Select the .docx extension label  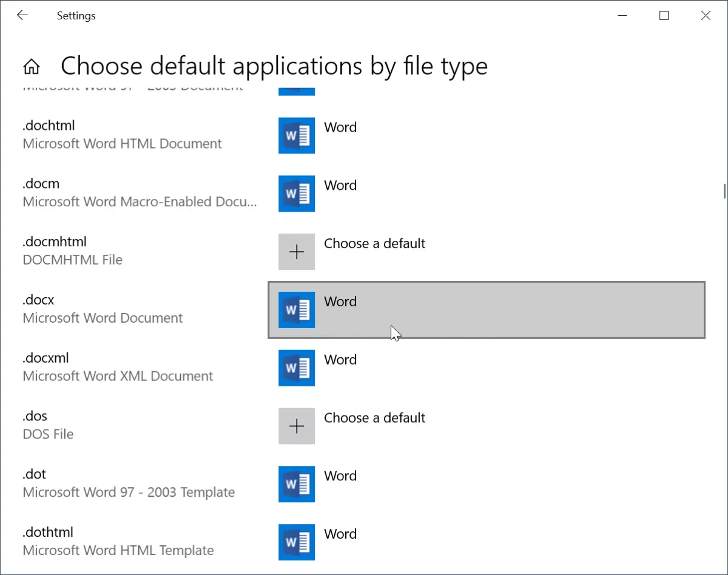pyautogui.click(x=39, y=300)
